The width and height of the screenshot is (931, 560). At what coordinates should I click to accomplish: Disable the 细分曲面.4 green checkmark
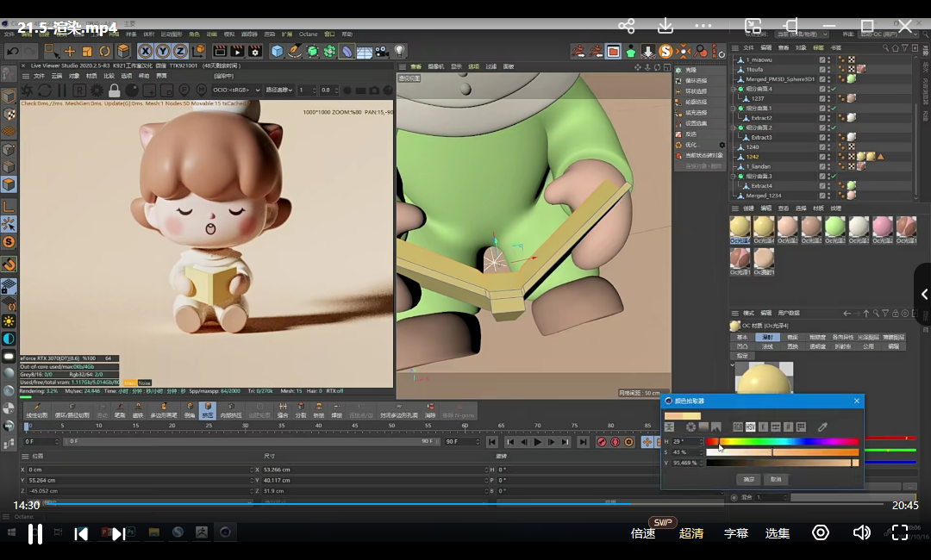pyautogui.click(x=833, y=89)
